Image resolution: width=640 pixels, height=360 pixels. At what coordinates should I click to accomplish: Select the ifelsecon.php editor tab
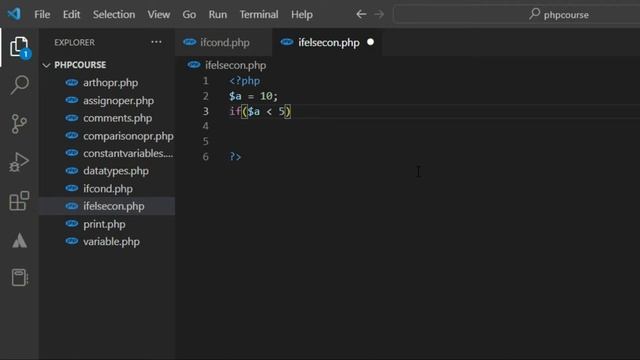click(328, 42)
